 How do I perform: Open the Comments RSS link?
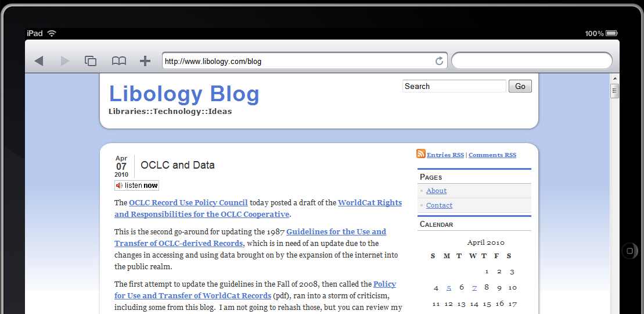click(x=492, y=155)
